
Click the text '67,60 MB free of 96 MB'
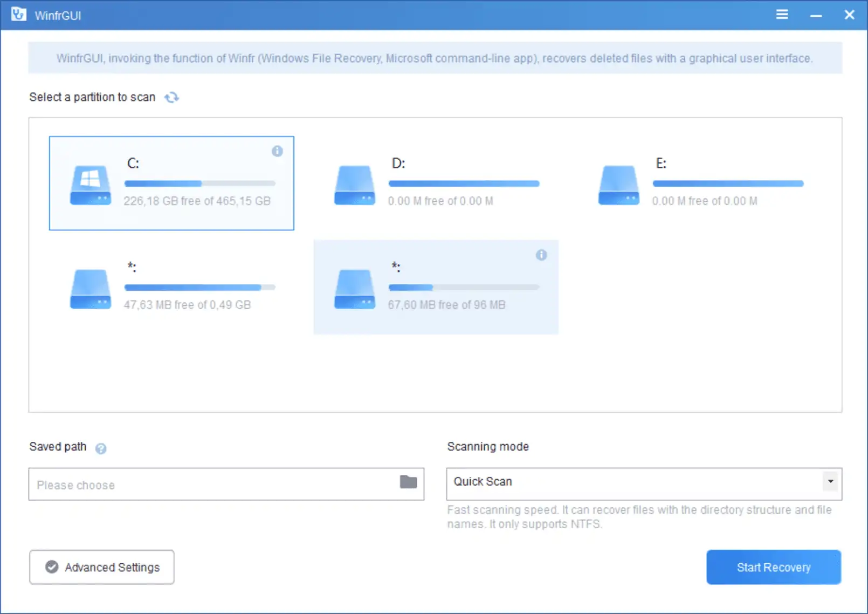pos(447,304)
